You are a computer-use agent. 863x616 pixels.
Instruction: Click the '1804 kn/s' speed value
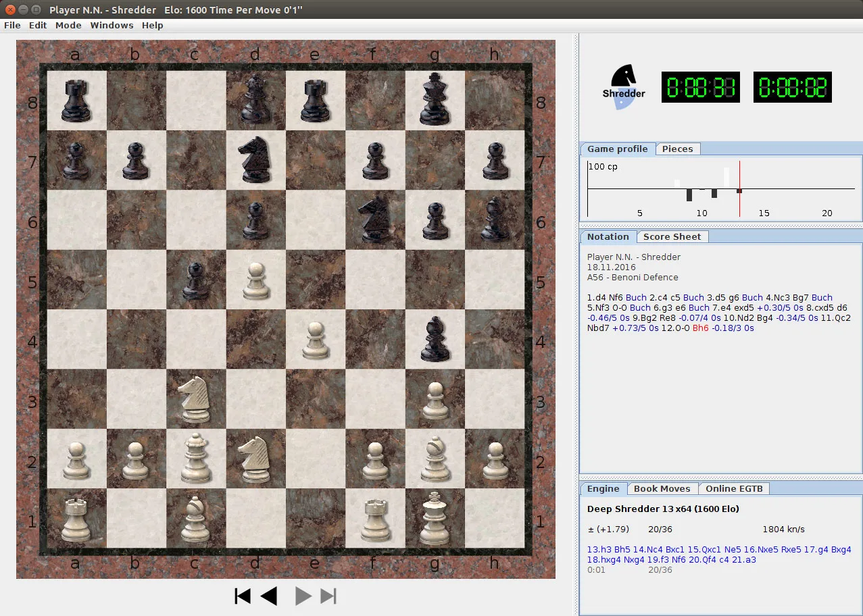tap(783, 530)
